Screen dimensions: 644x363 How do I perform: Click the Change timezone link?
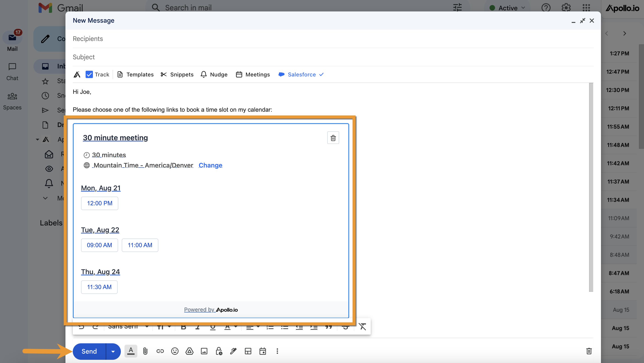click(210, 165)
